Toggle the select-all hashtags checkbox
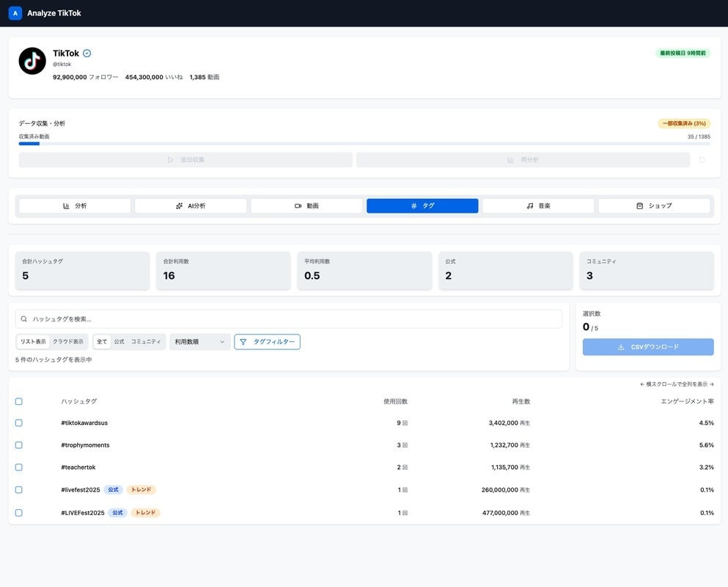This screenshot has width=728, height=587. [x=18, y=401]
